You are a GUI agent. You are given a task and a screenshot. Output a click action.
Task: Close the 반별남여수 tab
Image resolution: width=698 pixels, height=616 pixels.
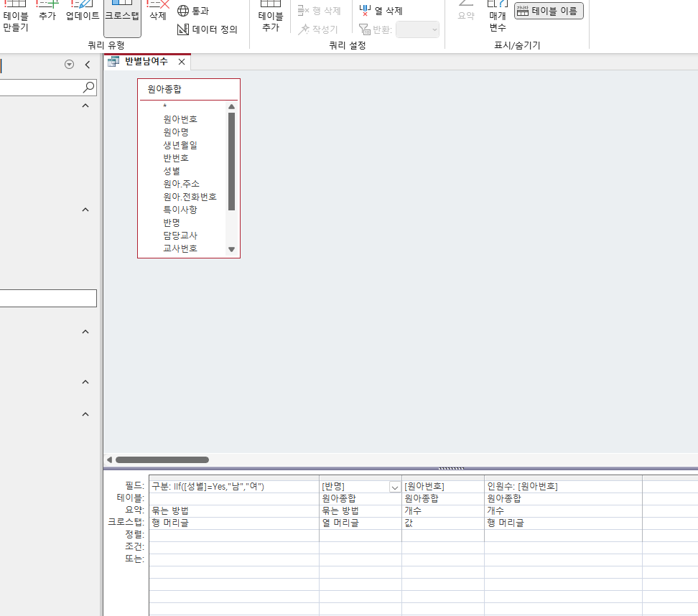(x=182, y=62)
